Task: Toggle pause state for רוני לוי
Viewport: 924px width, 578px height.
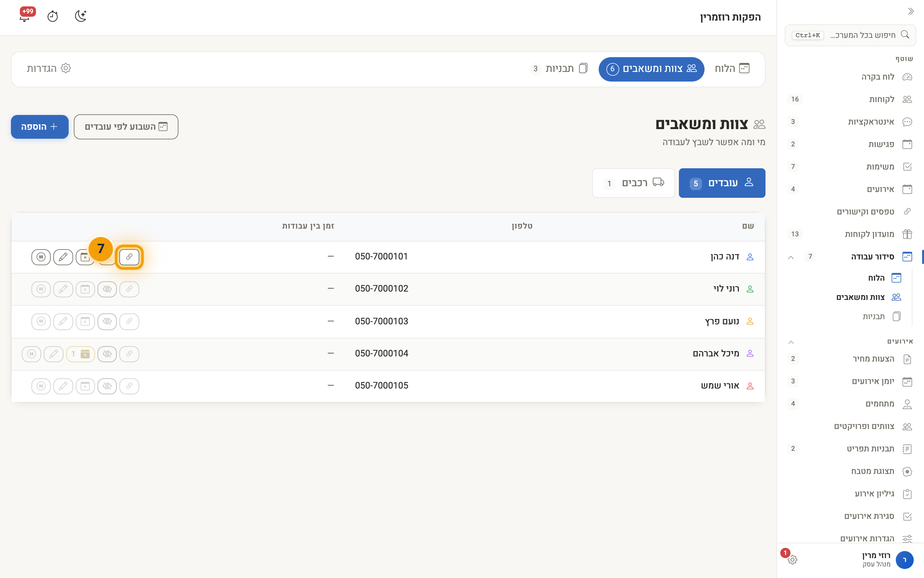Action: click(x=41, y=289)
